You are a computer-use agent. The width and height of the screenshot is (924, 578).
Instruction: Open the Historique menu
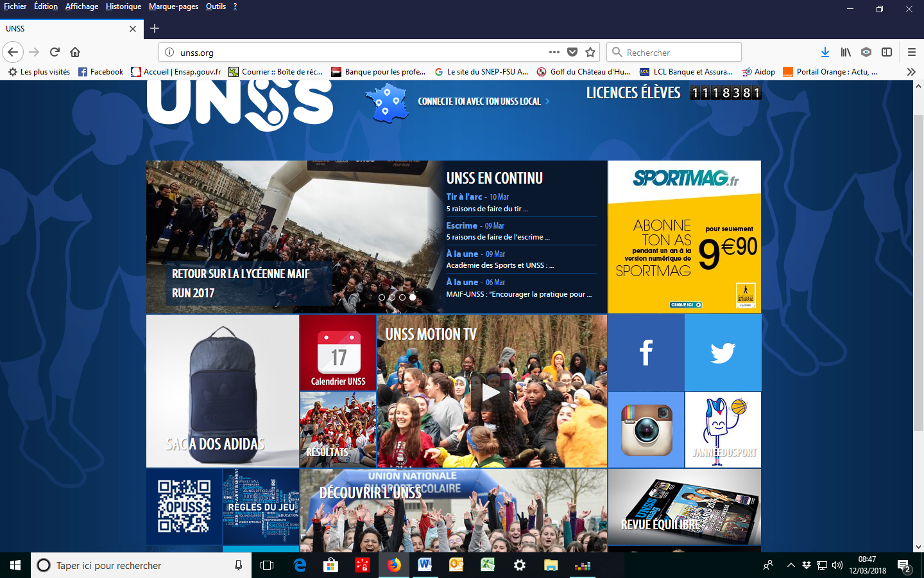point(123,6)
